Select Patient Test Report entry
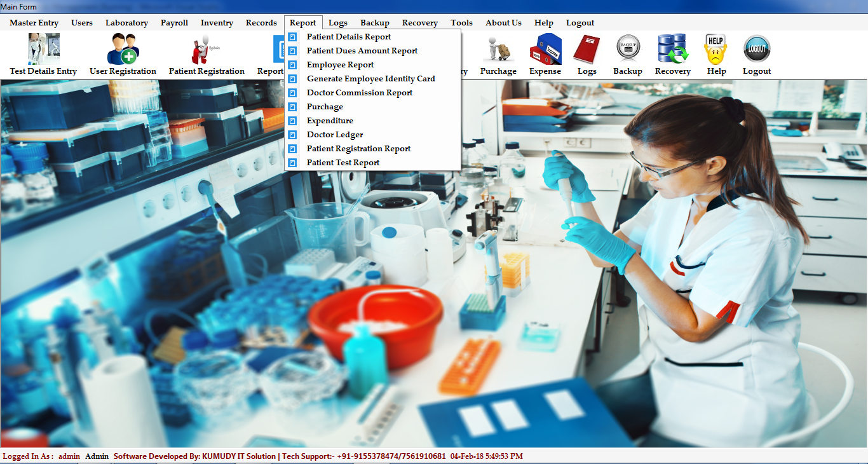The height and width of the screenshot is (464, 868). [x=343, y=163]
